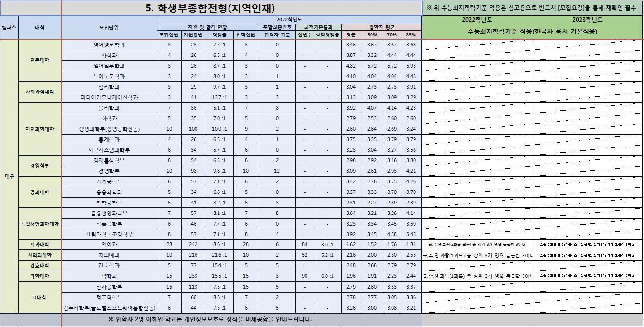Click the '지원 및 합격 현황' header cell
The width and height of the screenshot is (644, 327).
207,27
